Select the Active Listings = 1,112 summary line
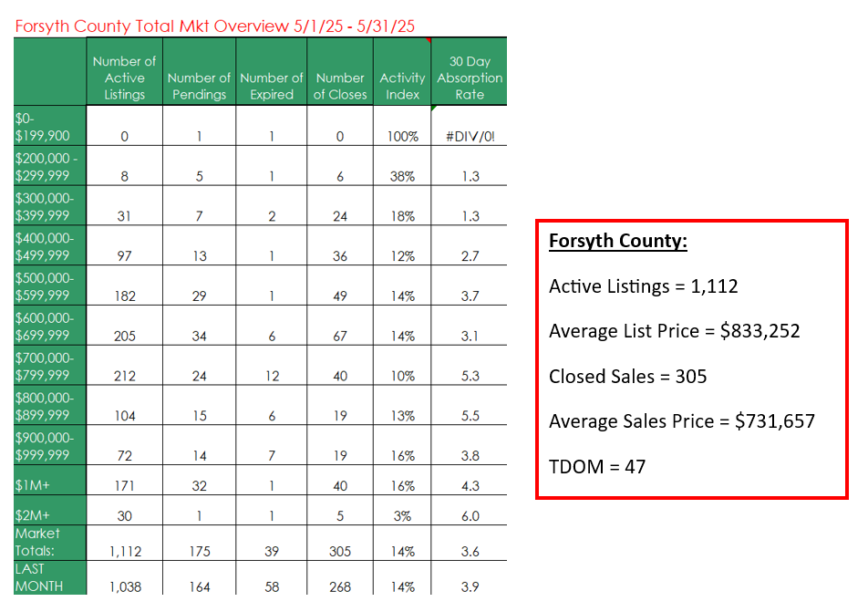 (x=644, y=286)
